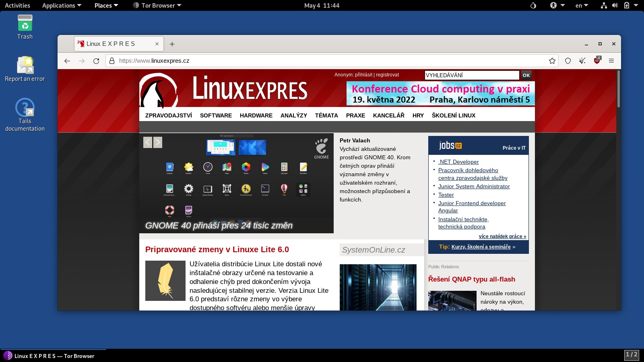This screenshot has height=362, width=644.
Task: Open the Applications menu
Action: 62,6
